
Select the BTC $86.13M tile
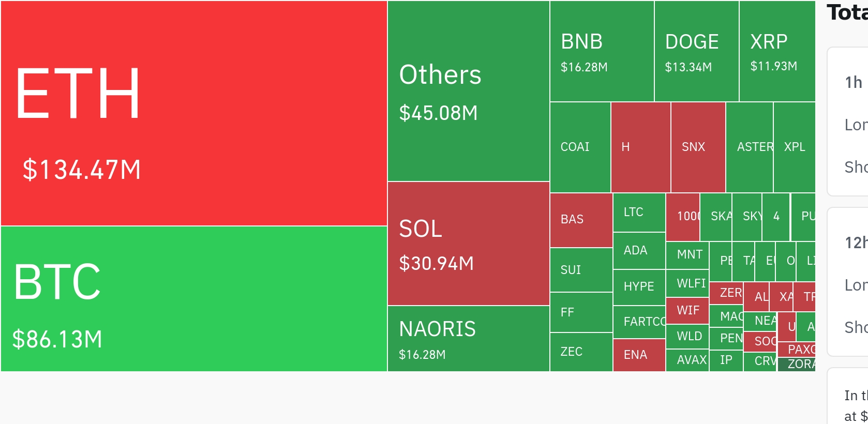[x=193, y=299]
